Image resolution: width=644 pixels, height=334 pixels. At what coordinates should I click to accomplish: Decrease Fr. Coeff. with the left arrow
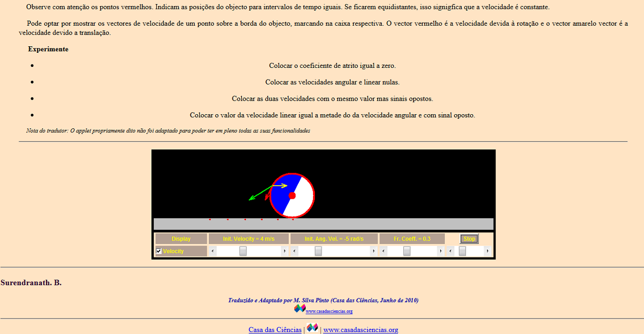(383, 251)
